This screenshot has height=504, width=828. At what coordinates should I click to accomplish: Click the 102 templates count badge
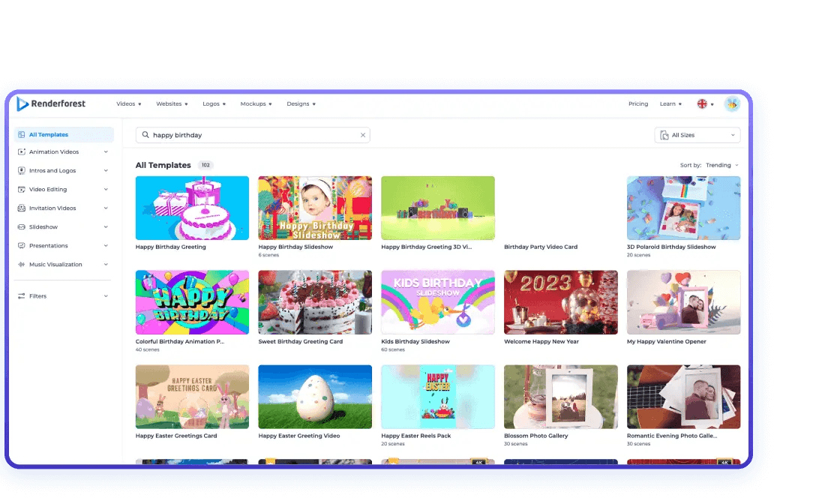(x=205, y=165)
